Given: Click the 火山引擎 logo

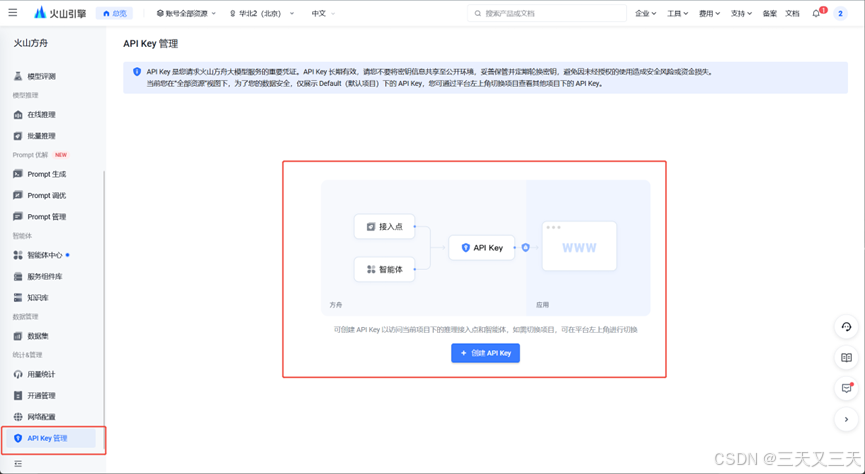Looking at the screenshot, I should coord(60,13).
